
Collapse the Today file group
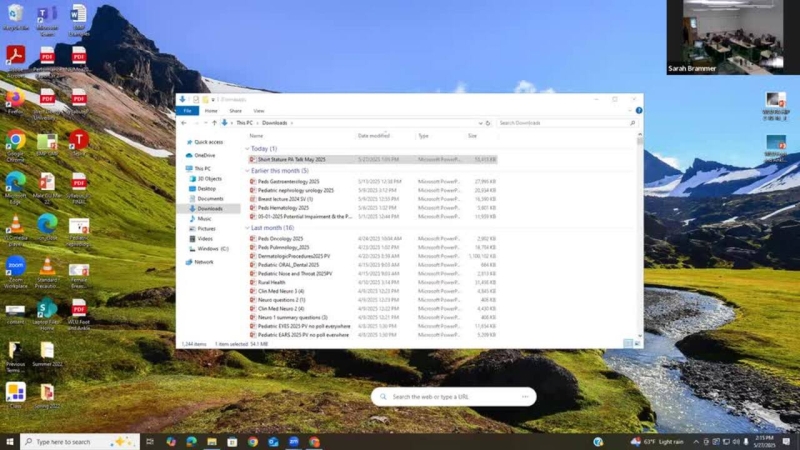[x=248, y=148]
